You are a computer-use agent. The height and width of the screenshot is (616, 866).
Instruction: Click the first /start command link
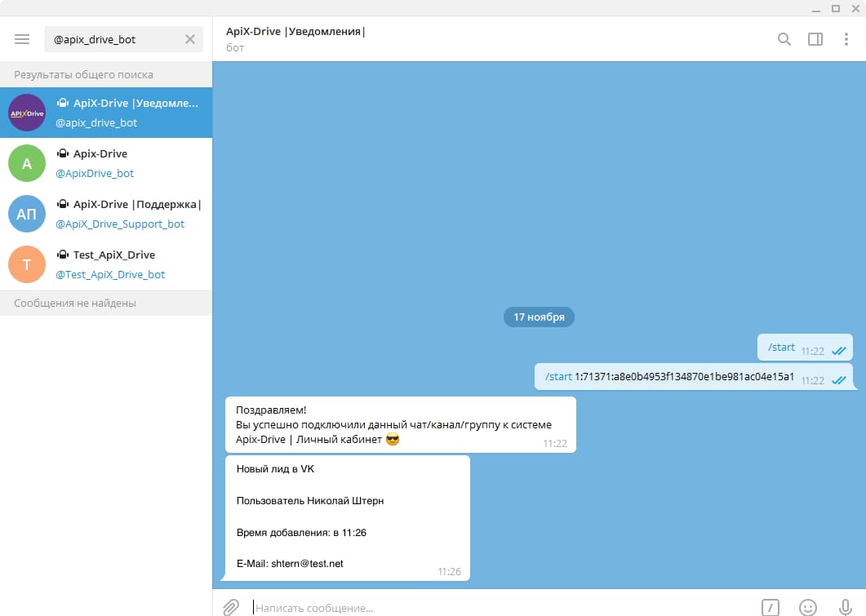tap(781, 348)
